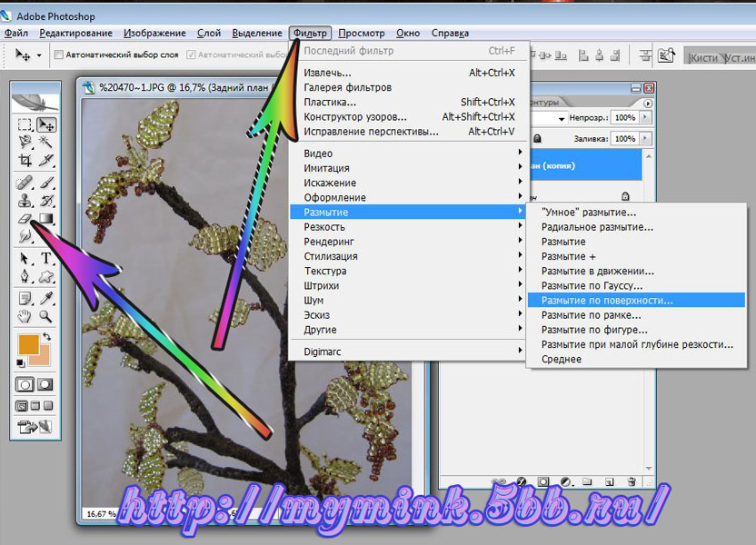
Task: Switch to Standard edit mode
Action: click(25, 384)
